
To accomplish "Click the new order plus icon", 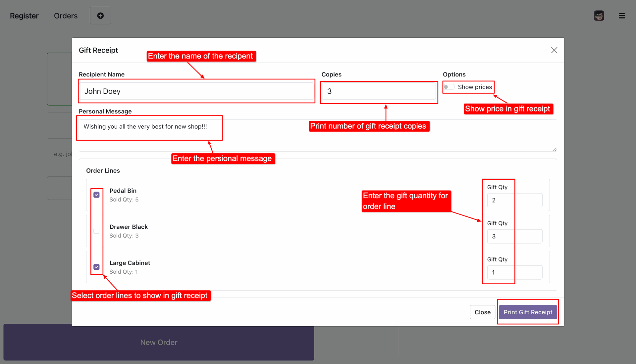I will tap(100, 16).
